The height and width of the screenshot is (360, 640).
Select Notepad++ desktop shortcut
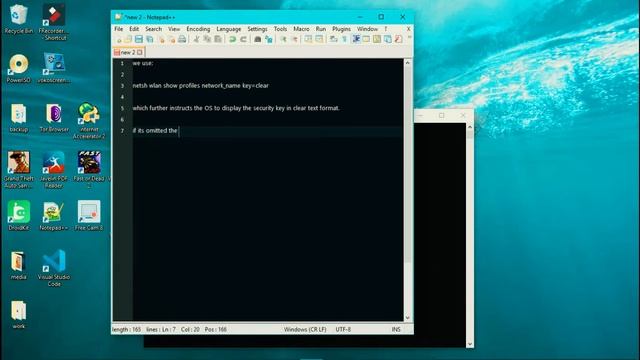coord(53,216)
